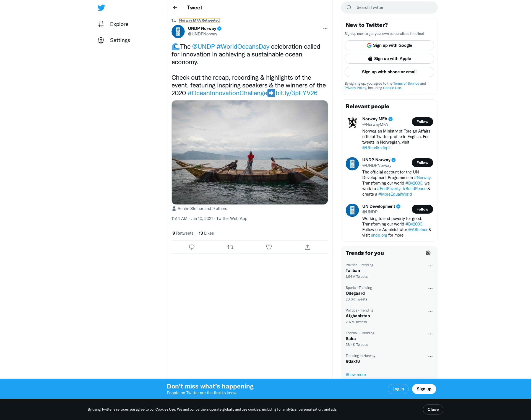Screen dimensions: 531x420
Task: Follow the UN Development account
Action: coord(422,209)
